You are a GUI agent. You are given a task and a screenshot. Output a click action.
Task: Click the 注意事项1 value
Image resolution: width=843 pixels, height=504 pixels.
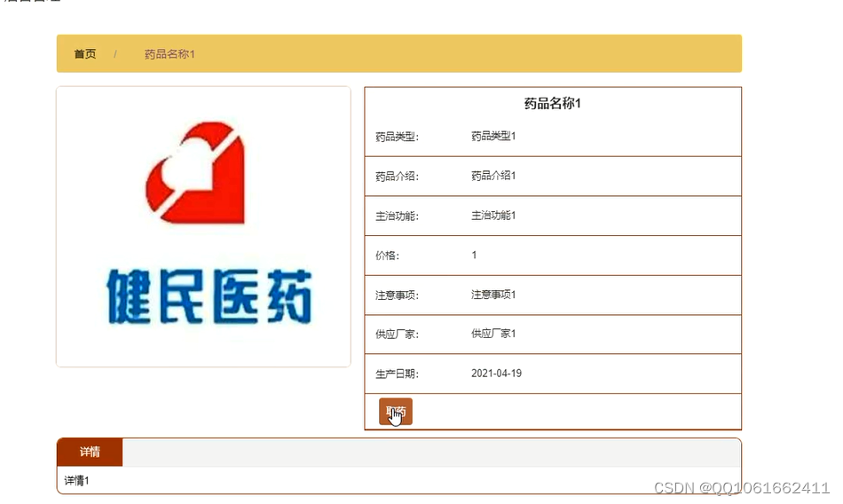493,295
